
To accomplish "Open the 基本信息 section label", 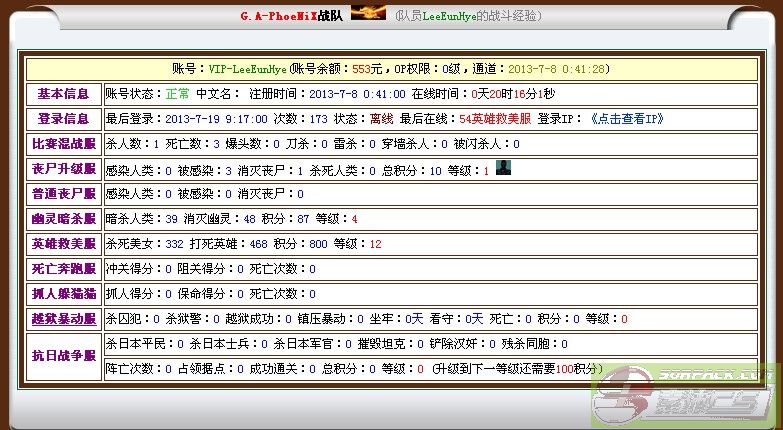I will [x=63, y=94].
